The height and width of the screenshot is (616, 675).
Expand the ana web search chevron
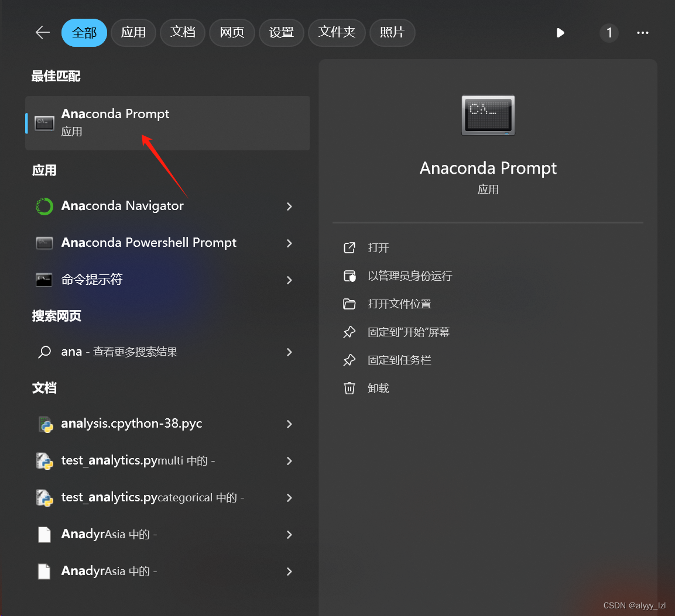pyautogui.click(x=289, y=352)
